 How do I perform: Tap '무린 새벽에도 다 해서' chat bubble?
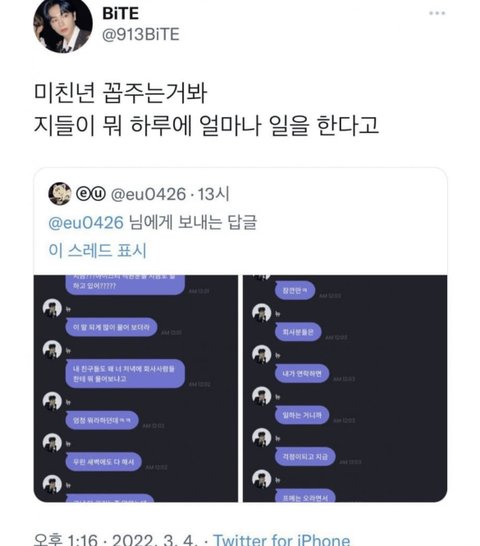103,462
